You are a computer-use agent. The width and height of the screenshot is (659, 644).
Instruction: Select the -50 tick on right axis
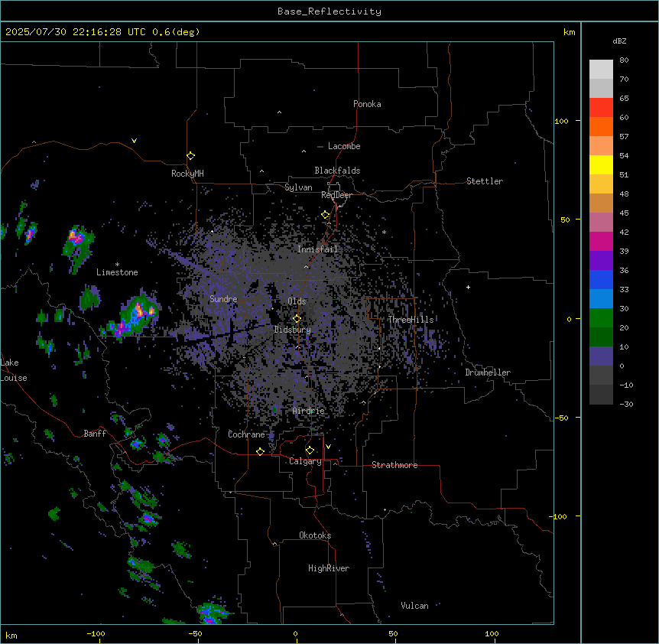click(561, 418)
